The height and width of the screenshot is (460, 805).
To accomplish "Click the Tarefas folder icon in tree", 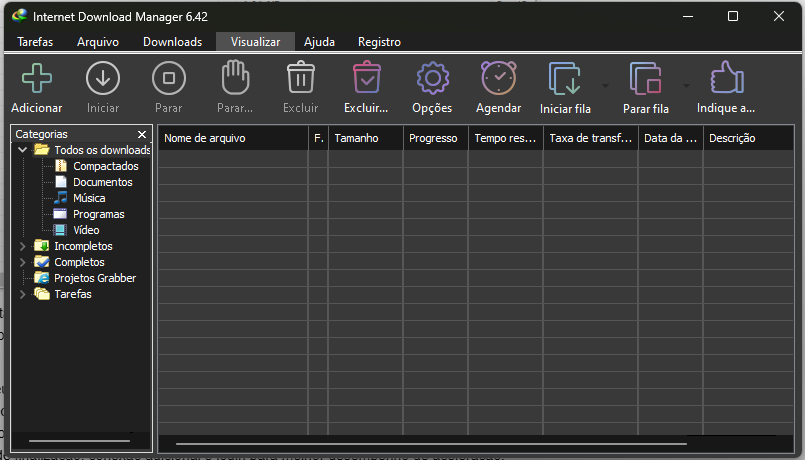I will [42, 294].
